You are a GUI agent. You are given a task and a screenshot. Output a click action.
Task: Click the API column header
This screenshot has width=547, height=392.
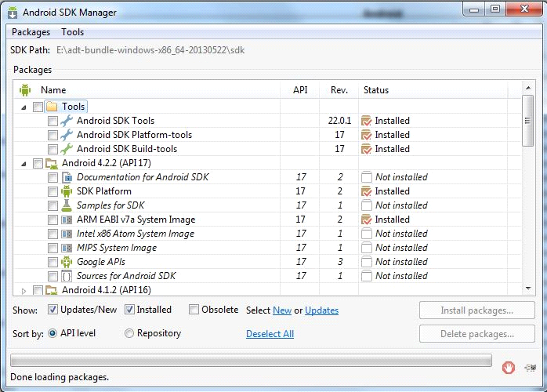click(299, 90)
